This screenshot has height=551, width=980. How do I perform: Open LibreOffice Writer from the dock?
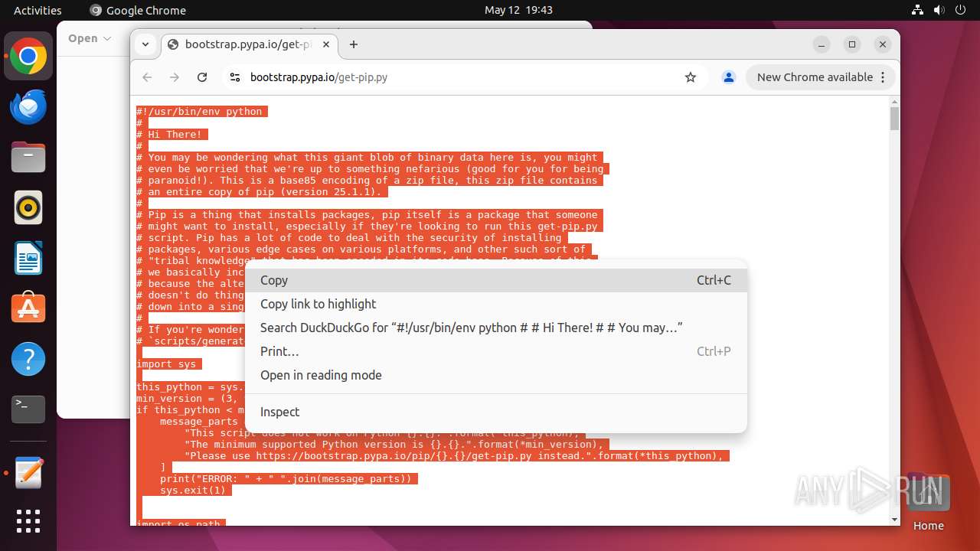(28, 259)
